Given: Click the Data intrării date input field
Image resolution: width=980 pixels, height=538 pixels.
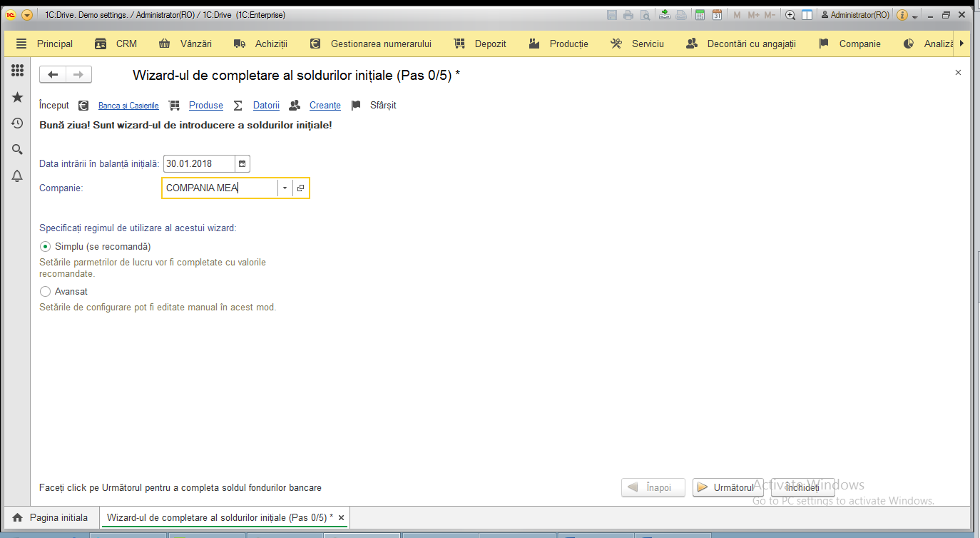Looking at the screenshot, I should pyautogui.click(x=199, y=164).
